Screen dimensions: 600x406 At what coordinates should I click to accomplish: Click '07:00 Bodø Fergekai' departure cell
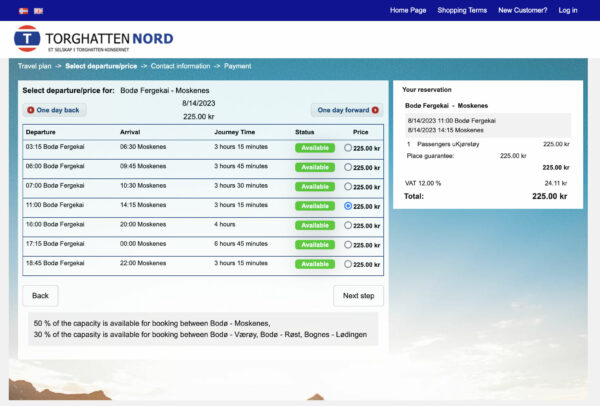[55, 186]
